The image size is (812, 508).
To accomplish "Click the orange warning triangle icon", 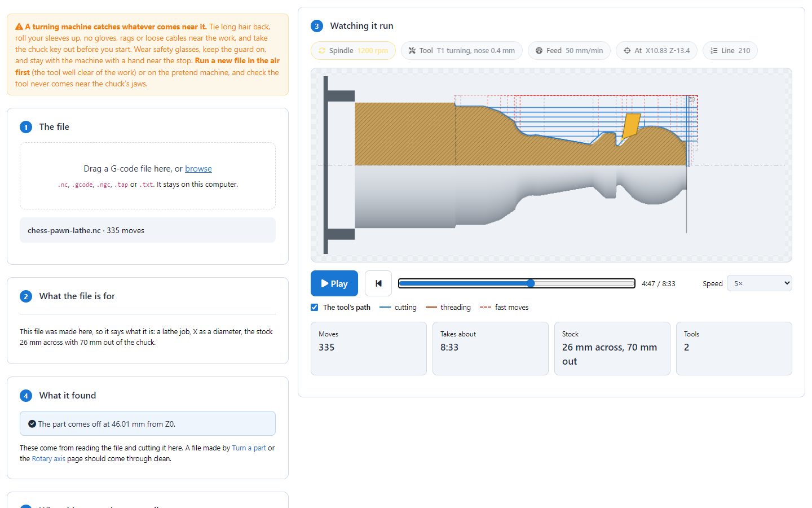I will pyautogui.click(x=19, y=27).
